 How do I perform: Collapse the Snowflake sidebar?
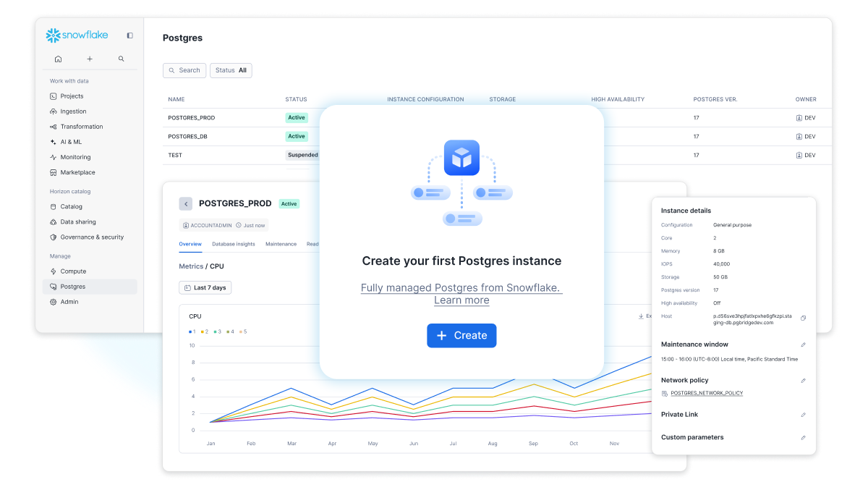pos(129,35)
